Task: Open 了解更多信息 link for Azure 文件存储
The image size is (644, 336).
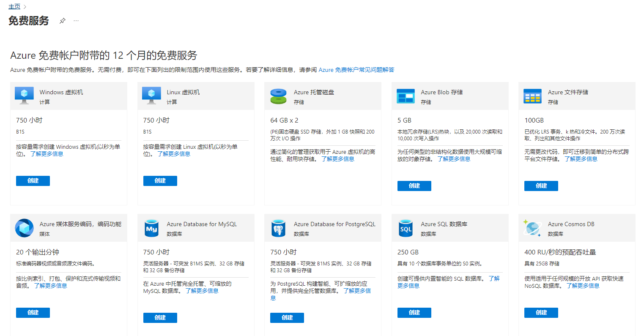Action: click(581, 159)
